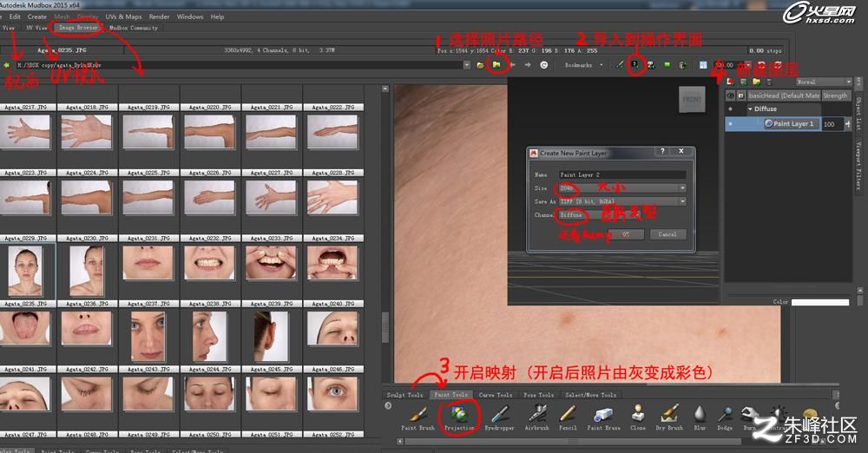Select the Paint Brush tool
868x453 pixels.
[x=418, y=418]
